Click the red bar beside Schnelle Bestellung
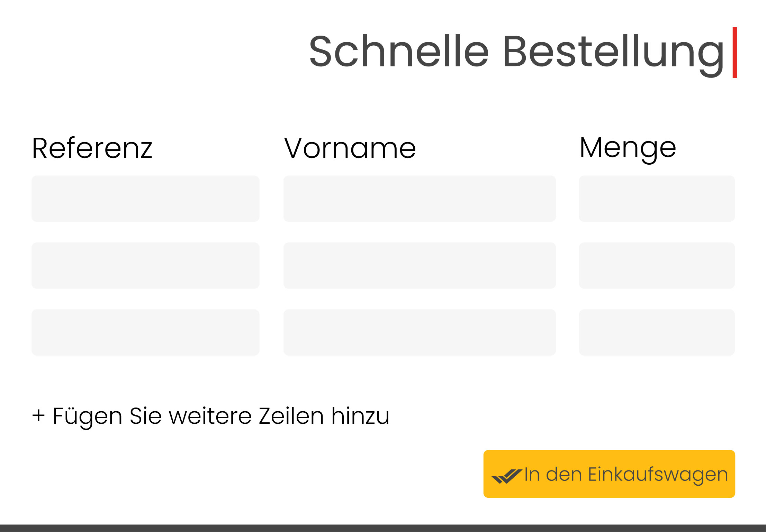Screen dimensions: 766x532 tap(735, 53)
